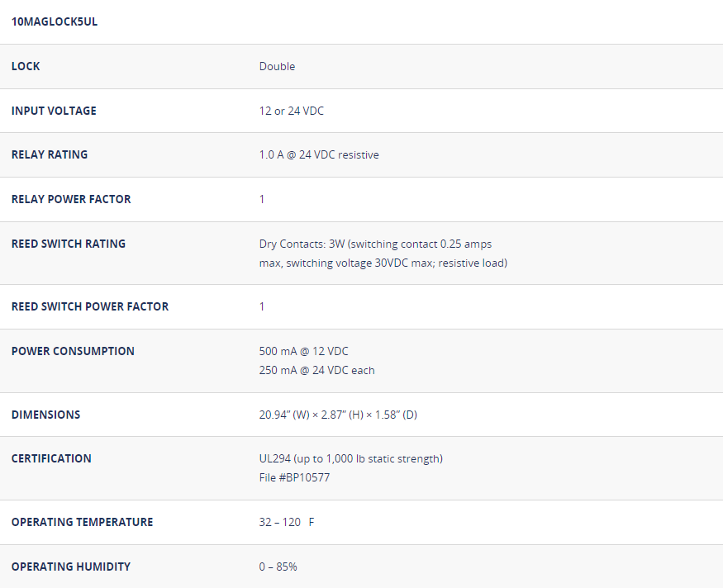
Task: Click the '250 mA @ 24 VDC each' line
Action: [316, 370]
